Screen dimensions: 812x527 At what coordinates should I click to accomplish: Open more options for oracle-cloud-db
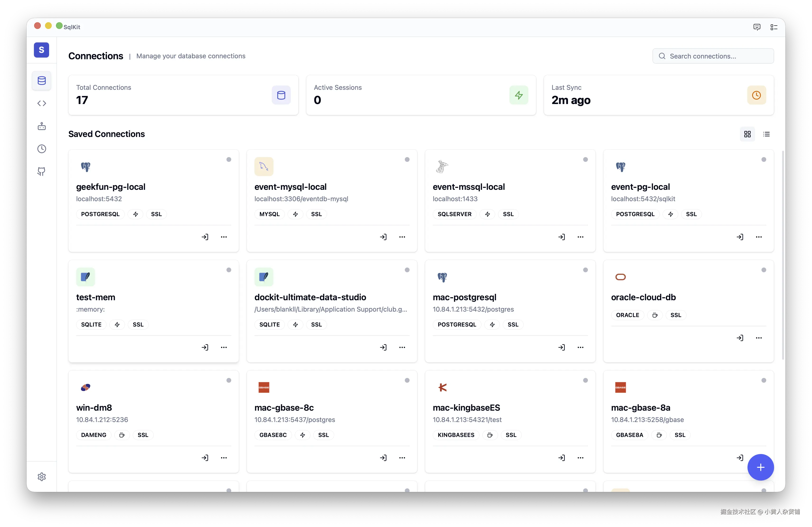[x=759, y=338]
